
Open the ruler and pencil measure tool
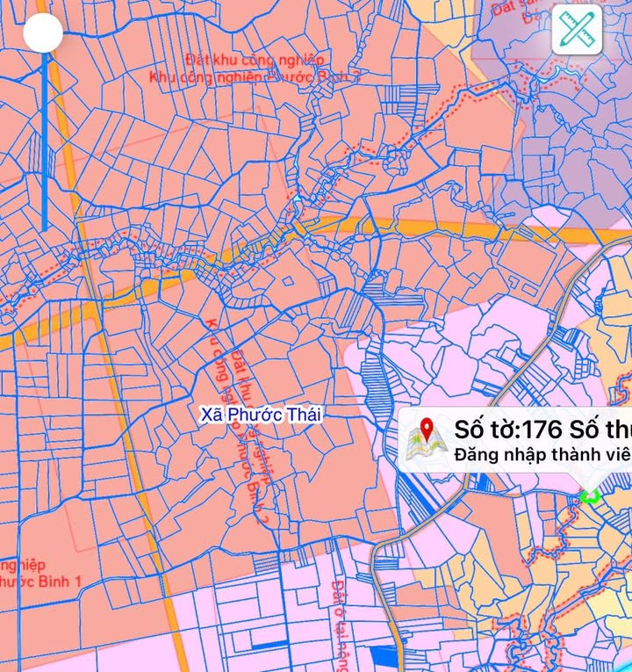[577, 30]
